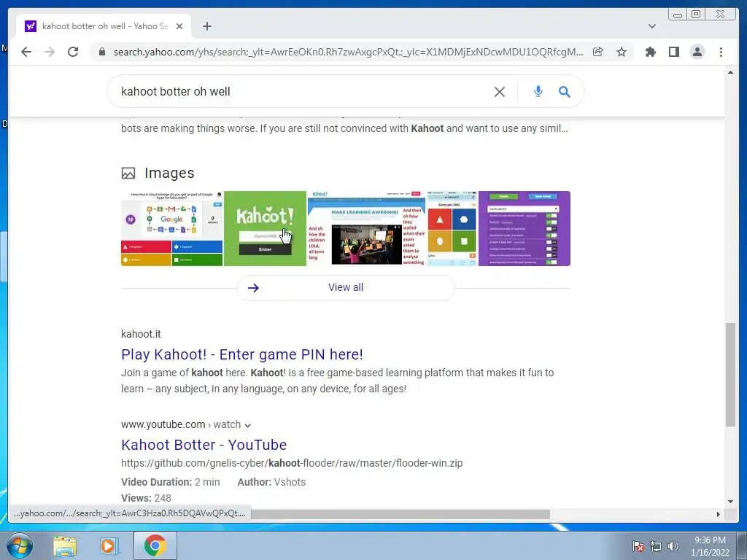Launch Windows Media Player from taskbar
Screen dimensions: 747x560
(x=109, y=546)
